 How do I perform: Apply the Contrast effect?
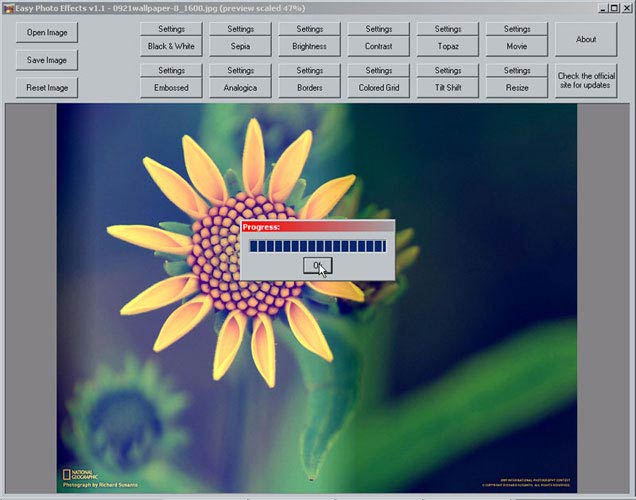pos(379,46)
